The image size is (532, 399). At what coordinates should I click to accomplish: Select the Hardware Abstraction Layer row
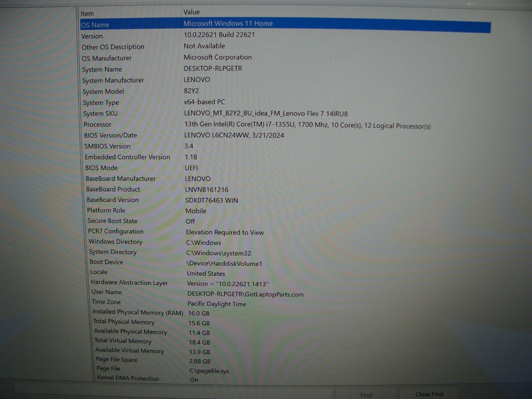point(129,283)
